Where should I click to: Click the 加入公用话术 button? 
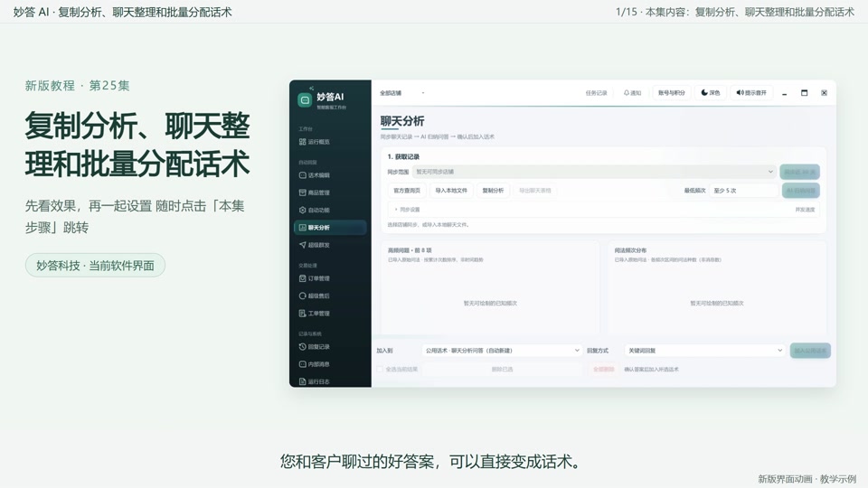[x=810, y=351]
